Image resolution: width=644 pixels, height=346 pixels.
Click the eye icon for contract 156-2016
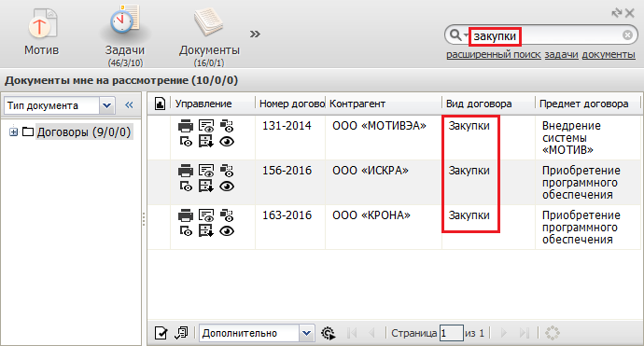pyautogui.click(x=227, y=187)
